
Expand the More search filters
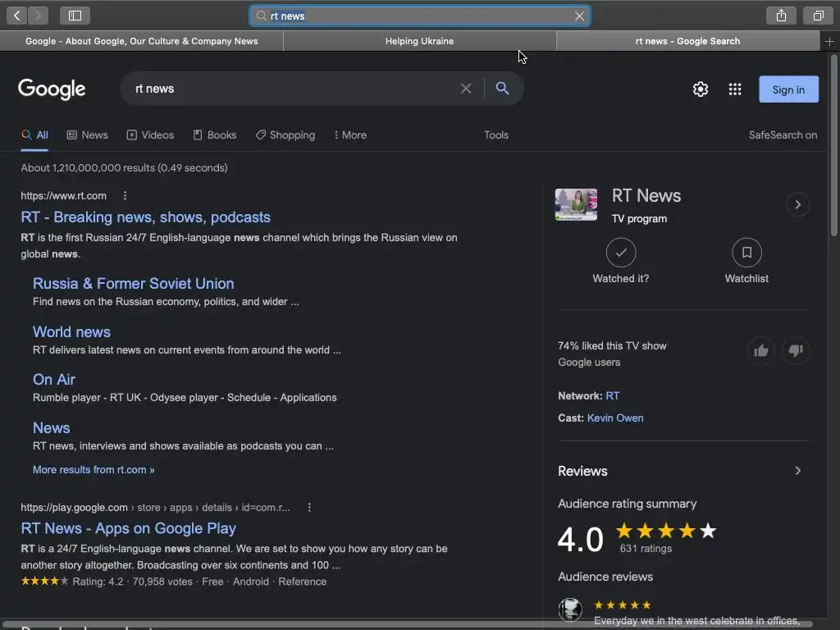[350, 135]
